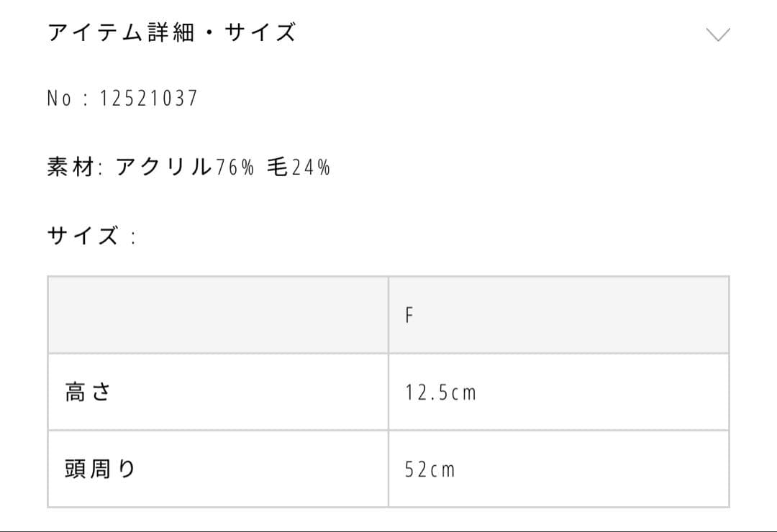The image size is (777, 532).
Task: Click the 'No' label text
Action: coord(59,98)
